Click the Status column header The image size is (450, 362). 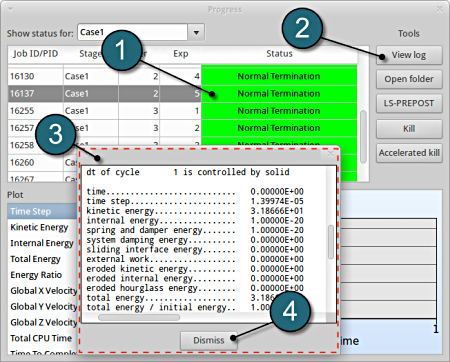pos(279,54)
